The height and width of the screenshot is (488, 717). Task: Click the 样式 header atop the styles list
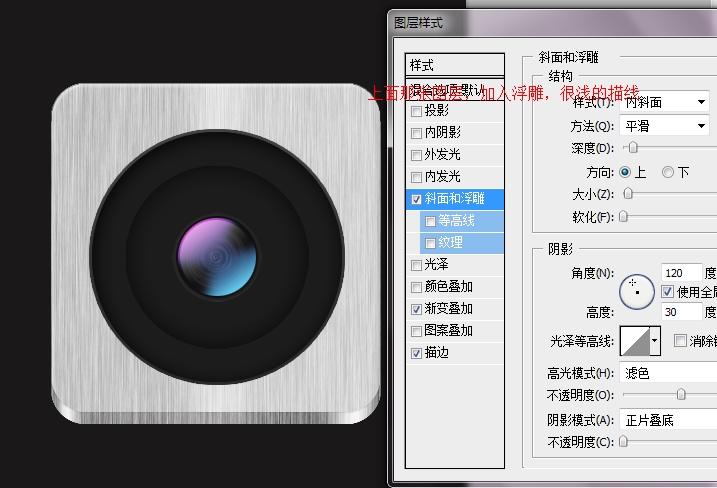click(454, 65)
